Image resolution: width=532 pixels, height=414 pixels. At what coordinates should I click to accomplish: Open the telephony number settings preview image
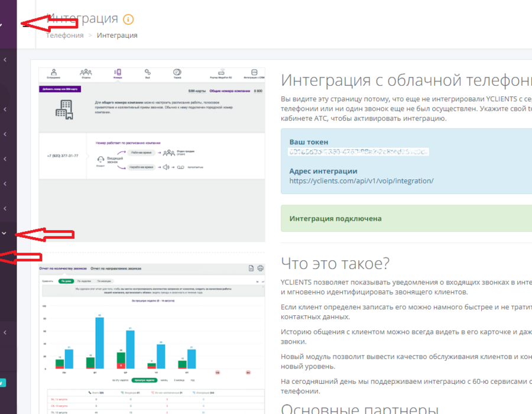[x=152, y=155]
